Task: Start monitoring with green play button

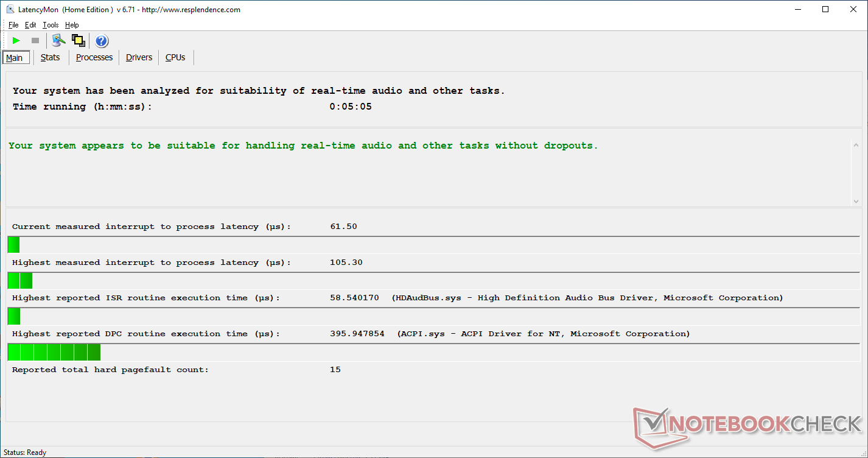Action: click(x=16, y=41)
